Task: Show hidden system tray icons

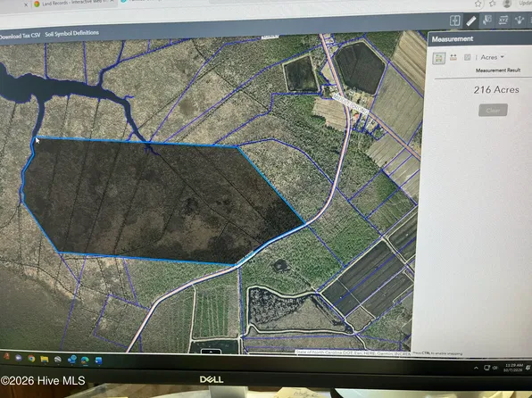Action: point(476,368)
